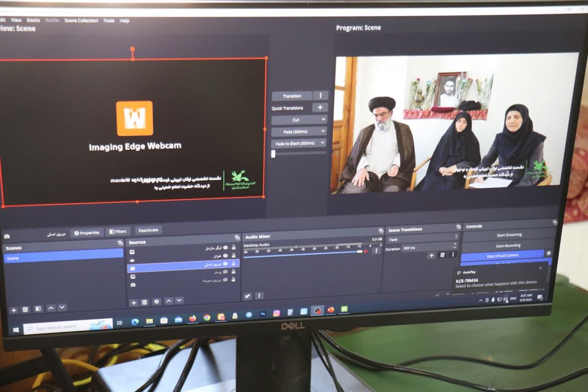588x392 pixels.
Task: Open the Fade scene transition combo box
Action: click(x=423, y=239)
